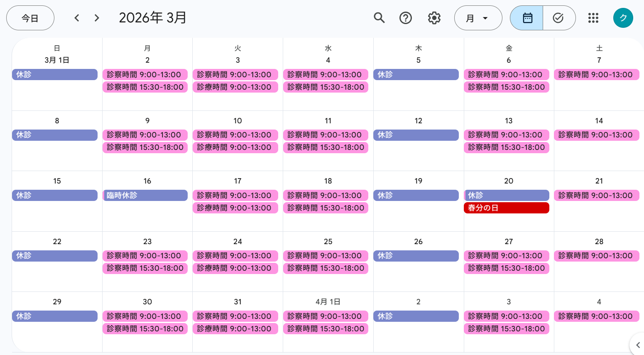Open the help question mark icon

pos(405,18)
